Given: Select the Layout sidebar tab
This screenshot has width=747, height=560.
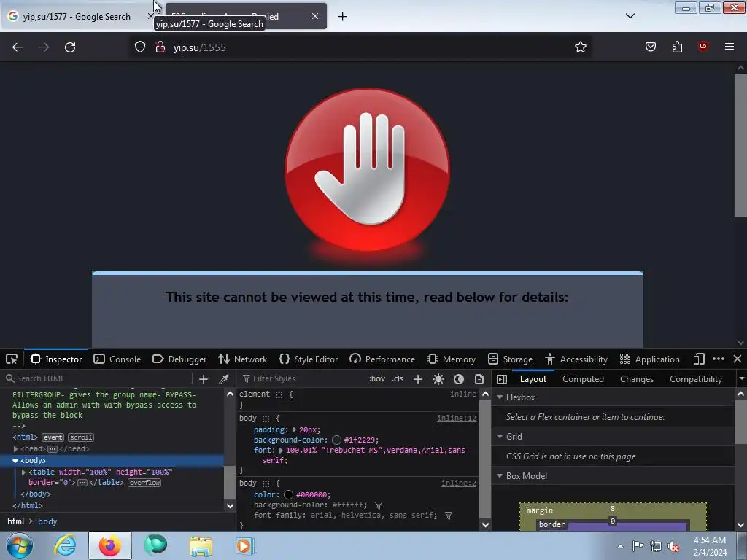Looking at the screenshot, I should pos(533,379).
